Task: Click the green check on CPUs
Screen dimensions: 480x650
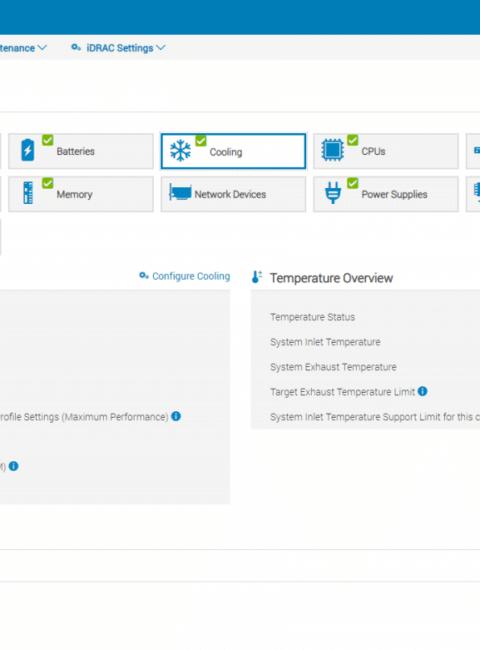Action: [x=353, y=140]
